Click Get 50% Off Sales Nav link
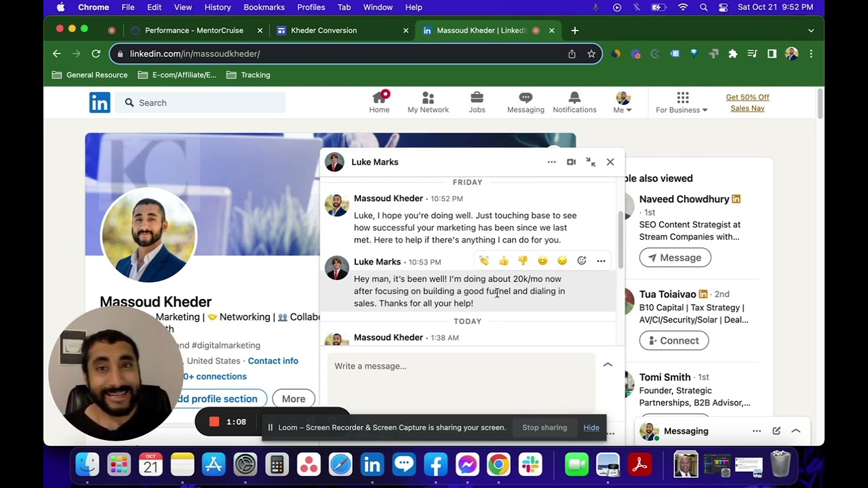868x488 pixels. (x=747, y=103)
